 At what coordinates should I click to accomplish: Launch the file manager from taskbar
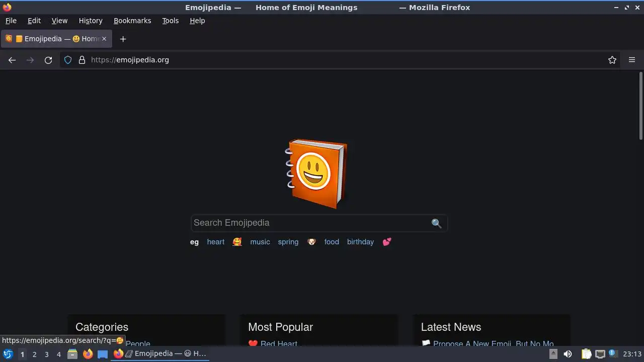[x=72, y=354]
